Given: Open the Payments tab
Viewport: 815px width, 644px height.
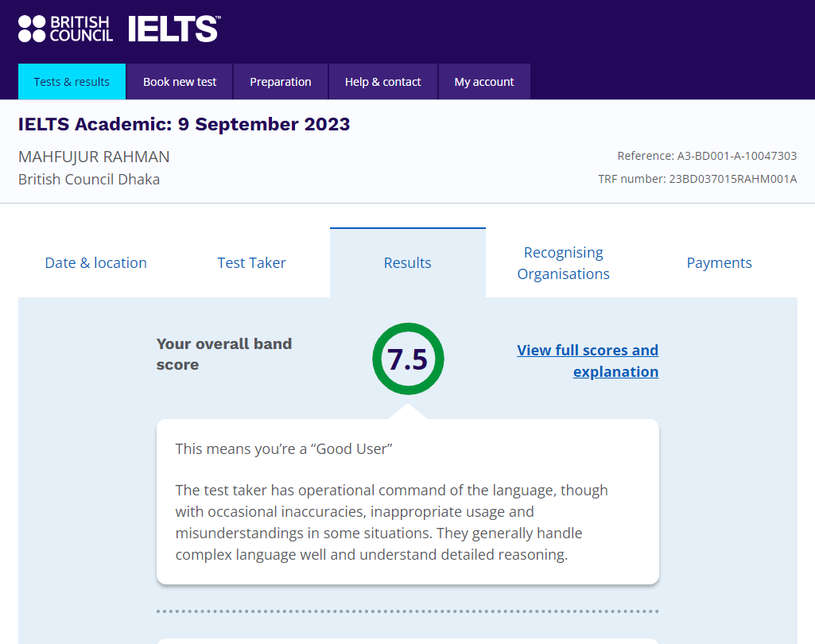Looking at the screenshot, I should tap(720, 263).
